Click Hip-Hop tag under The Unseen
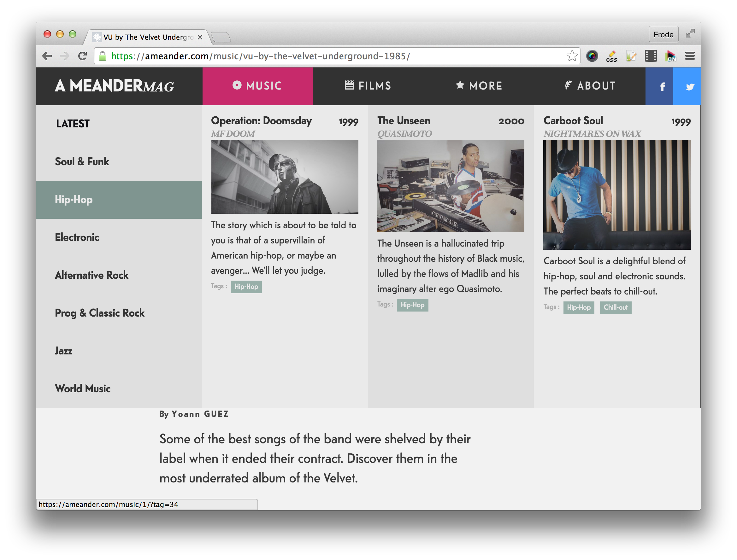This screenshot has height=560, width=737. [412, 305]
